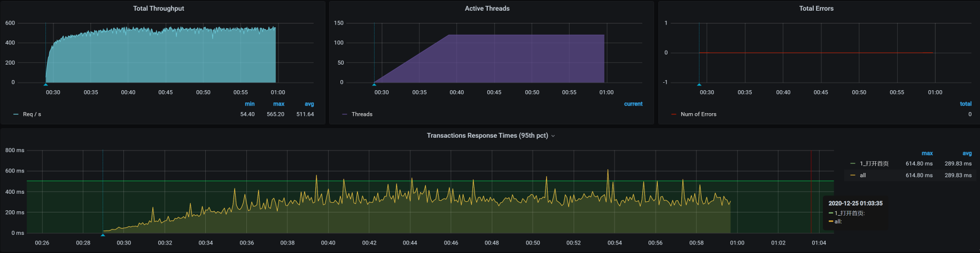Expand the Transactions Response Times title chevron

click(x=553, y=136)
